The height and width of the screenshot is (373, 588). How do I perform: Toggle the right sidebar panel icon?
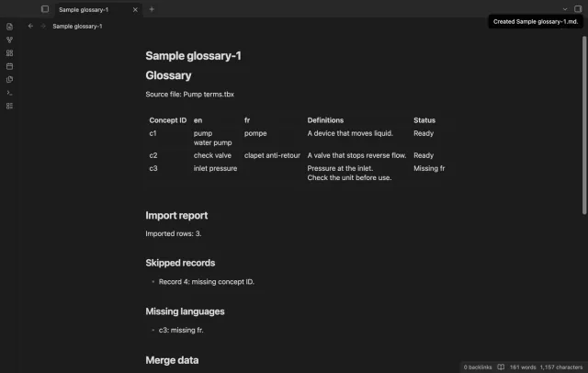(x=578, y=8)
